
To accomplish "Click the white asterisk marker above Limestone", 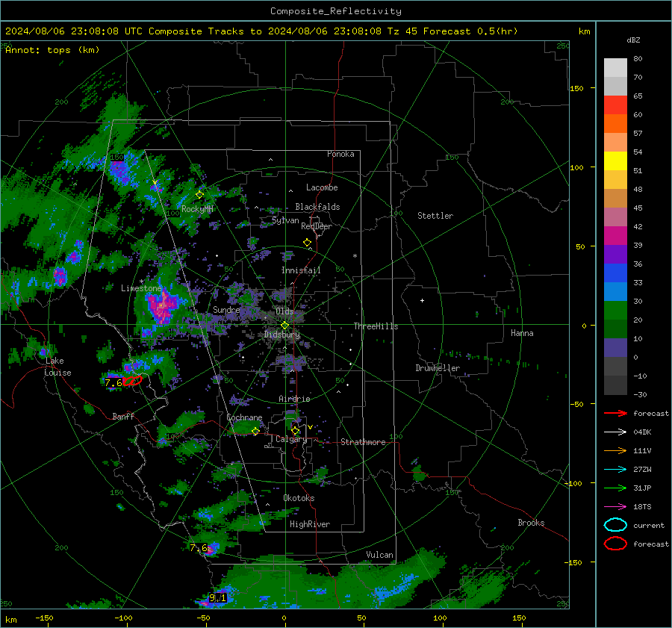I will tap(141, 282).
